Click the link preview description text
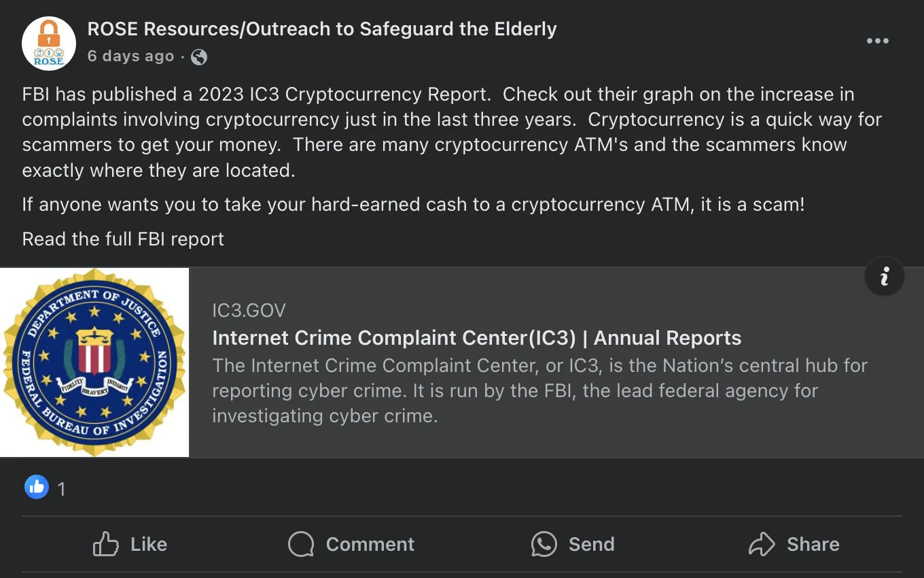924x578 pixels. pos(539,390)
